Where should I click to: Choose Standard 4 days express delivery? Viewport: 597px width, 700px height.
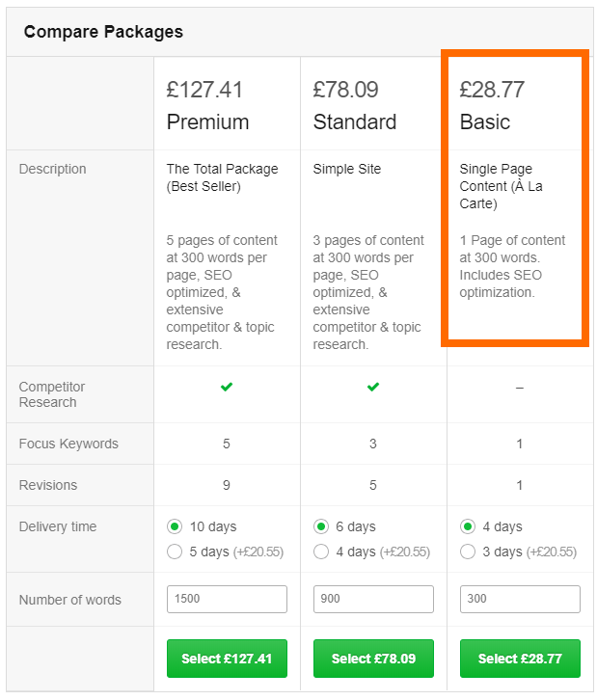(x=321, y=552)
